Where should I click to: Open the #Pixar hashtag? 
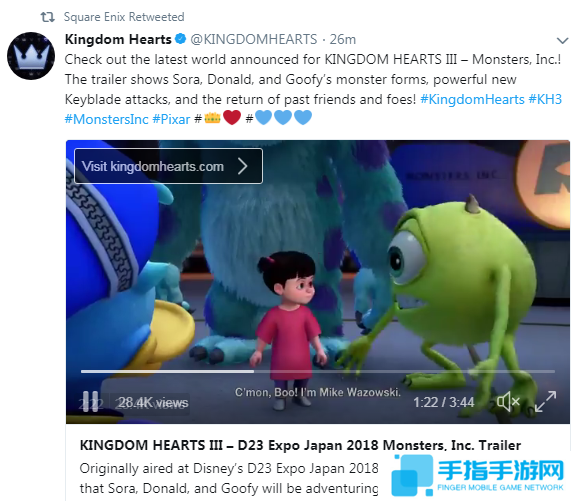171,119
